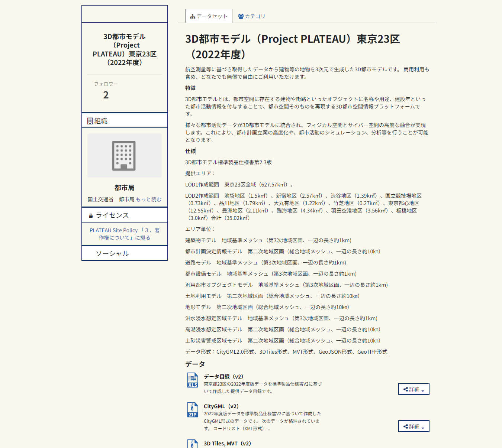Expand 詳細 dropdown for CityGML（v2）
This screenshot has width=502, height=448.
coord(413,426)
